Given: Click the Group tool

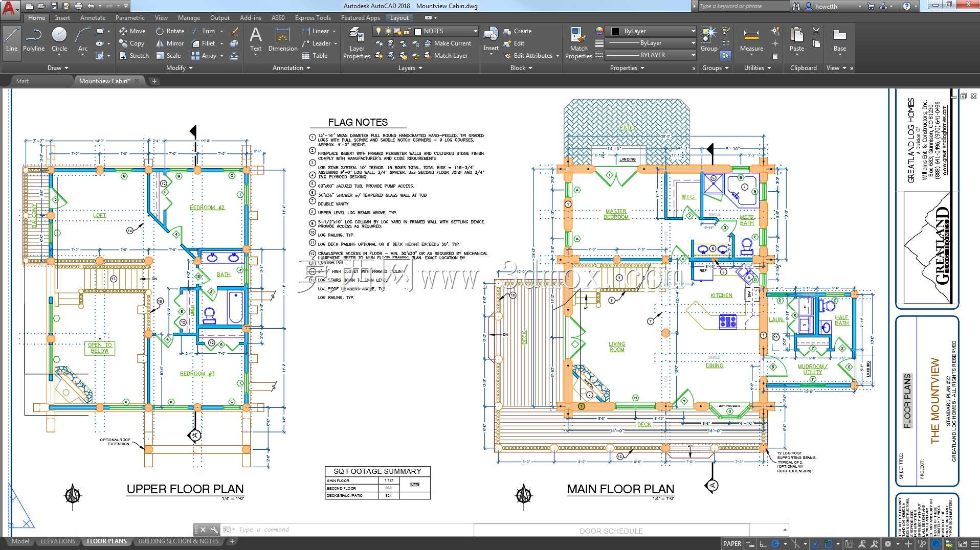Looking at the screenshot, I should tap(709, 40).
